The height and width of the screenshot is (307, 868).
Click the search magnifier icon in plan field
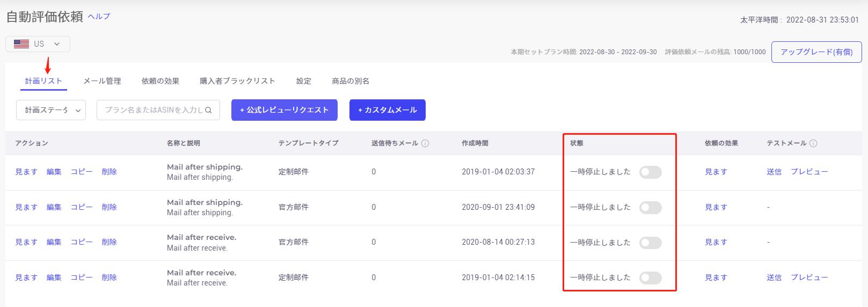coord(209,110)
